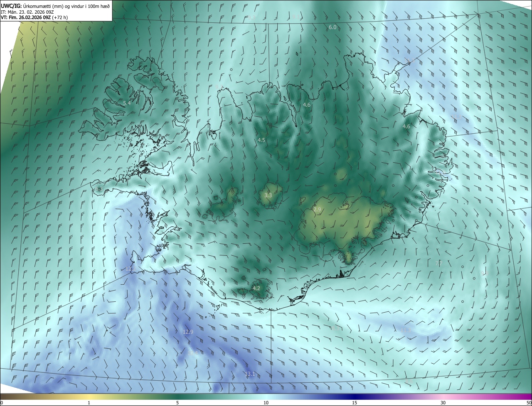Click the 2.9 value on Vatnajökull glacier
Viewport: 532px width, 406px height.
click(317, 210)
